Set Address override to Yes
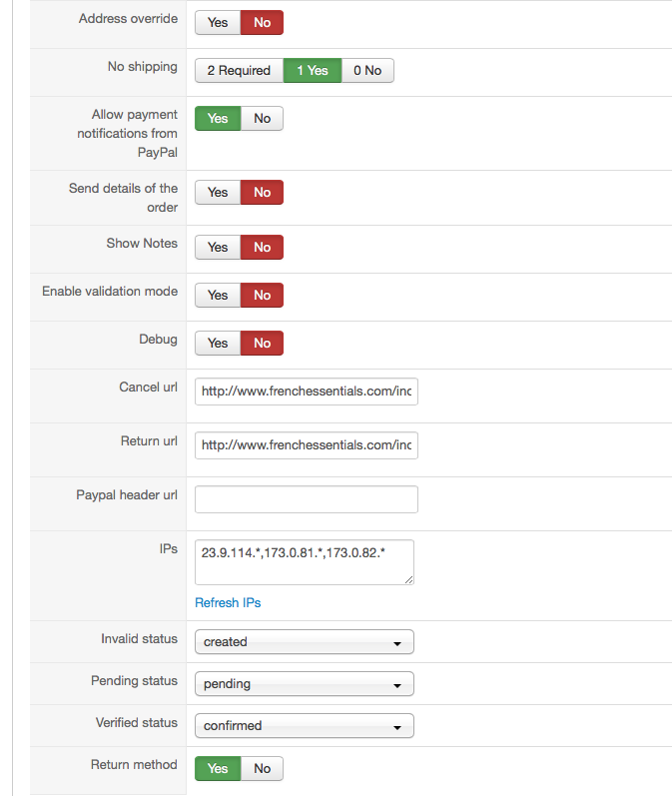 218,23
